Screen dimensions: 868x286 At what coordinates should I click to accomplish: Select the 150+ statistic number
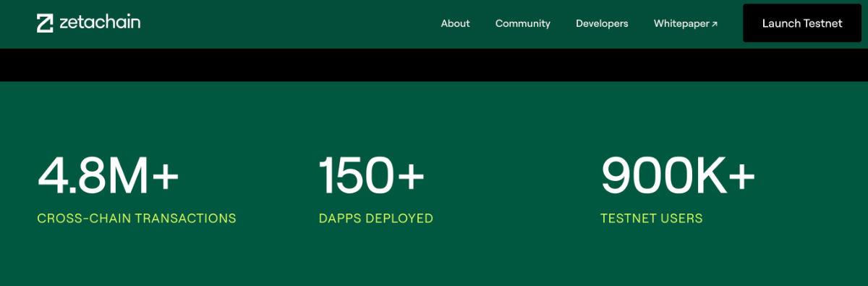[x=372, y=176]
